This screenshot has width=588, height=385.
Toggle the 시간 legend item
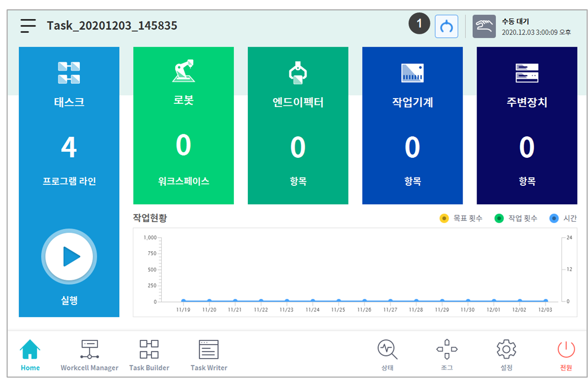tap(563, 218)
